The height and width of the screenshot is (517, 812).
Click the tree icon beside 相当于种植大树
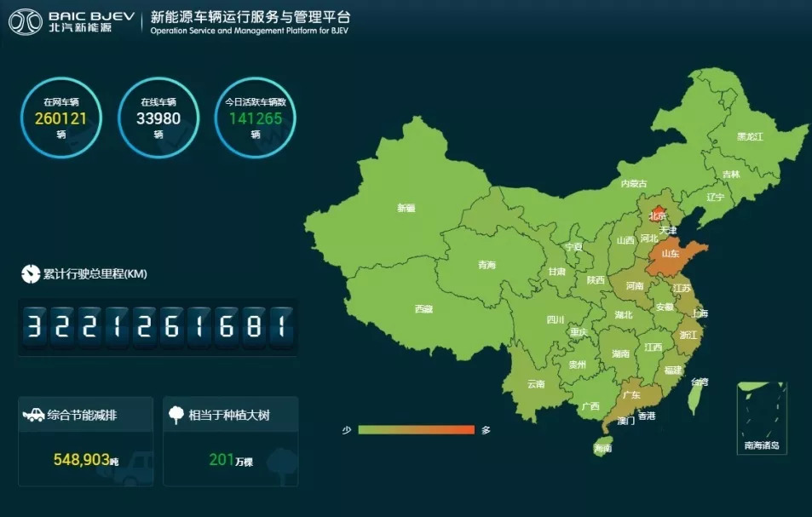pyautogui.click(x=176, y=415)
